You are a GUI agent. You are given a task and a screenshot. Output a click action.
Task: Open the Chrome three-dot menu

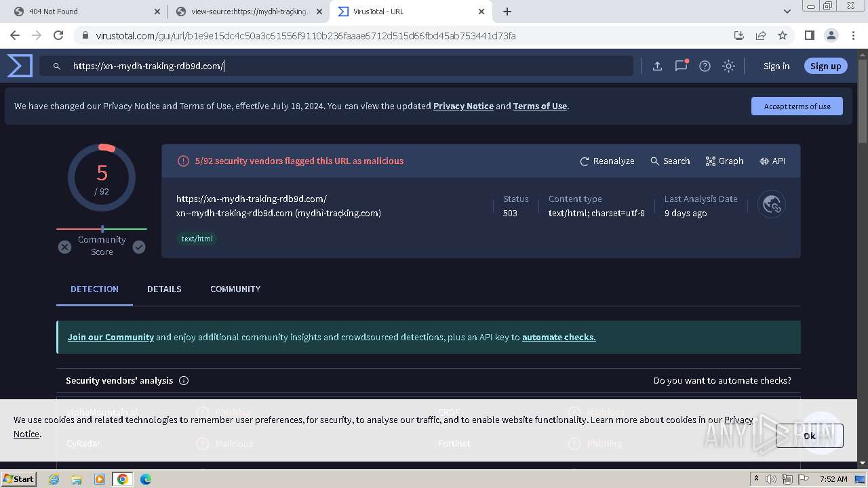pos(854,35)
